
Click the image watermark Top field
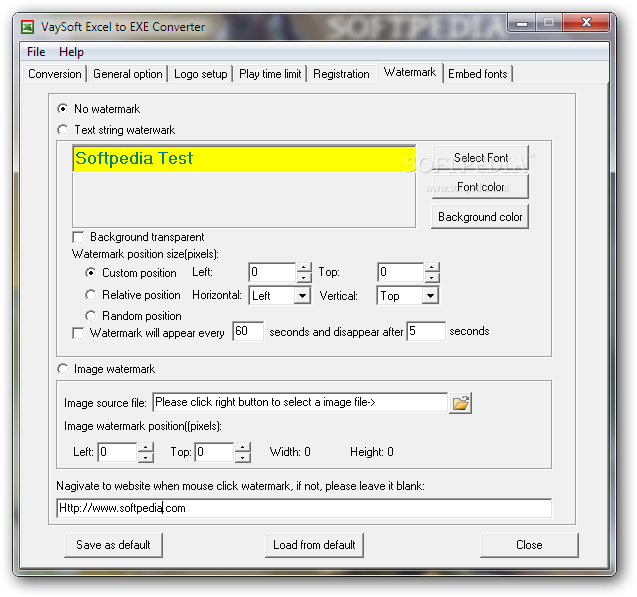point(214,452)
